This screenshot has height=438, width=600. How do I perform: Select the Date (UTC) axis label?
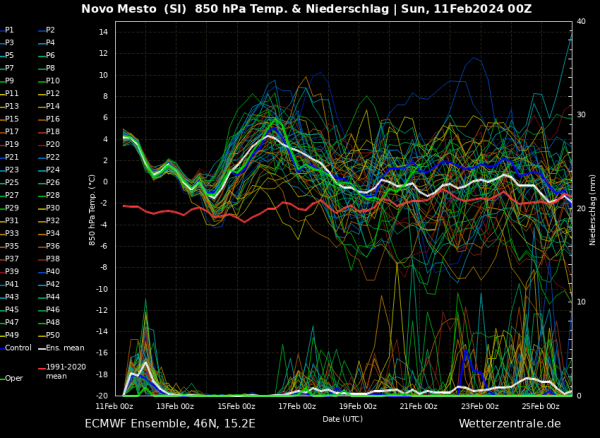(x=342, y=419)
